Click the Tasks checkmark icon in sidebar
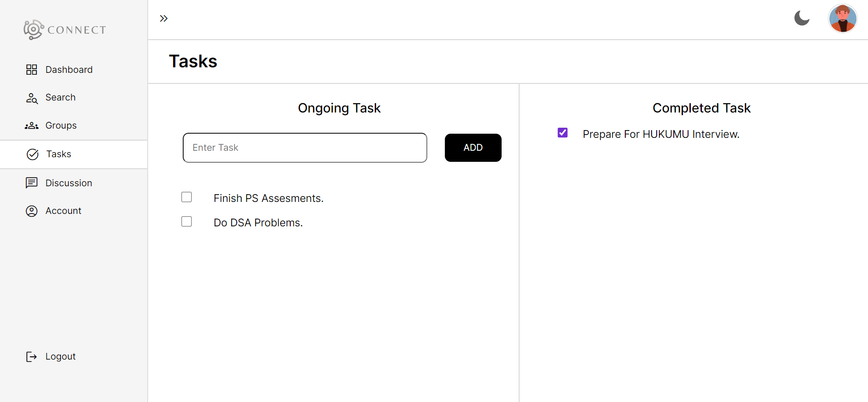 pyautogui.click(x=32, y=154)
